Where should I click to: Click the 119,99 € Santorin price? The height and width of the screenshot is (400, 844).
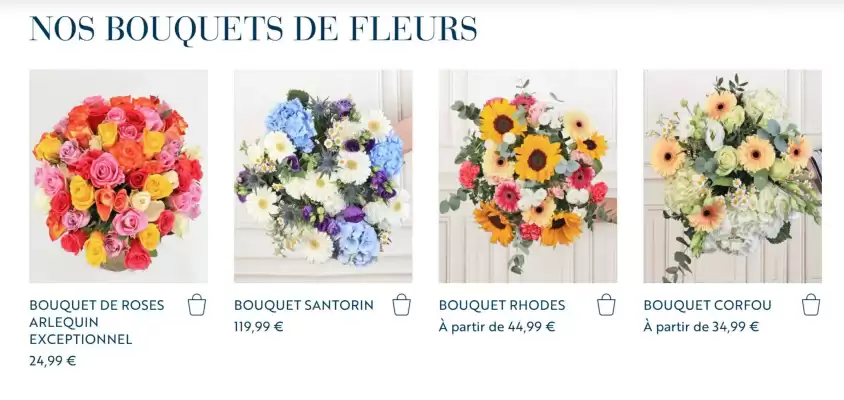pos(259,326)
